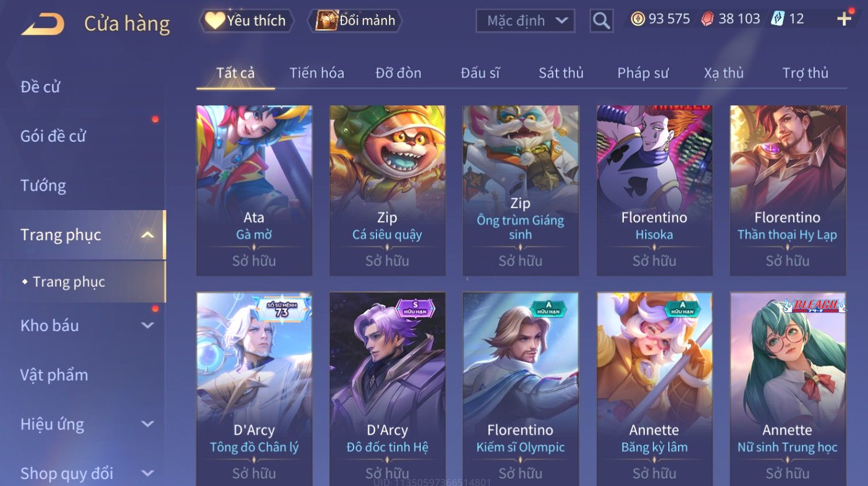Tap the plus icon to add currency
The width and height of the screenshot is (868, 486).
pyautogui.click(x=844, y=19)
